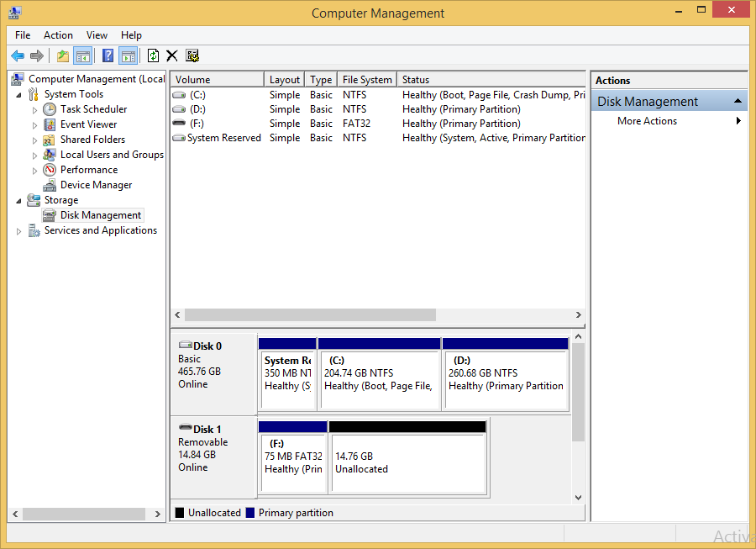Open the Help question mark toolbar icon

pyautogui.click(x=108, y=56)
